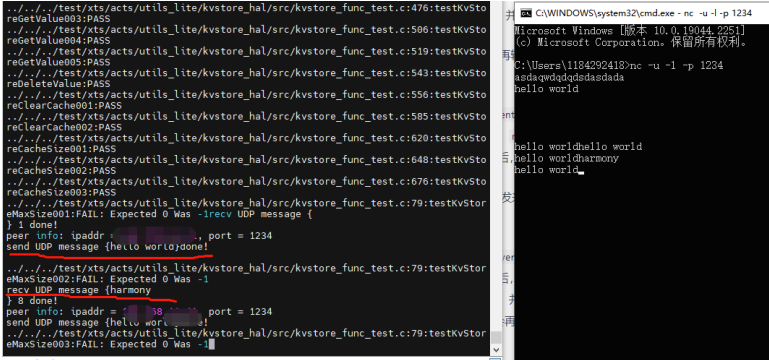Click the 'asdaqwdqdqdsdasdada' line in cmd
The height and width of the screenshot is (360, 769).
click(569, 77)
